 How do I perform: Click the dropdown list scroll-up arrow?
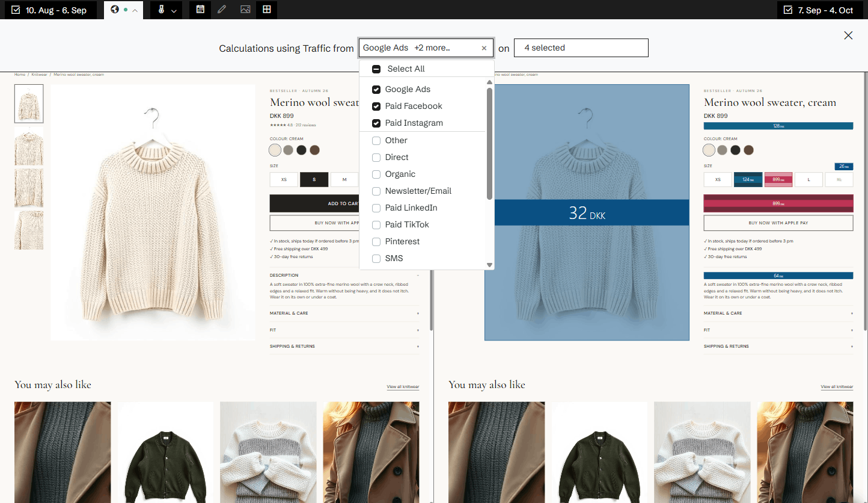(489, 82)
